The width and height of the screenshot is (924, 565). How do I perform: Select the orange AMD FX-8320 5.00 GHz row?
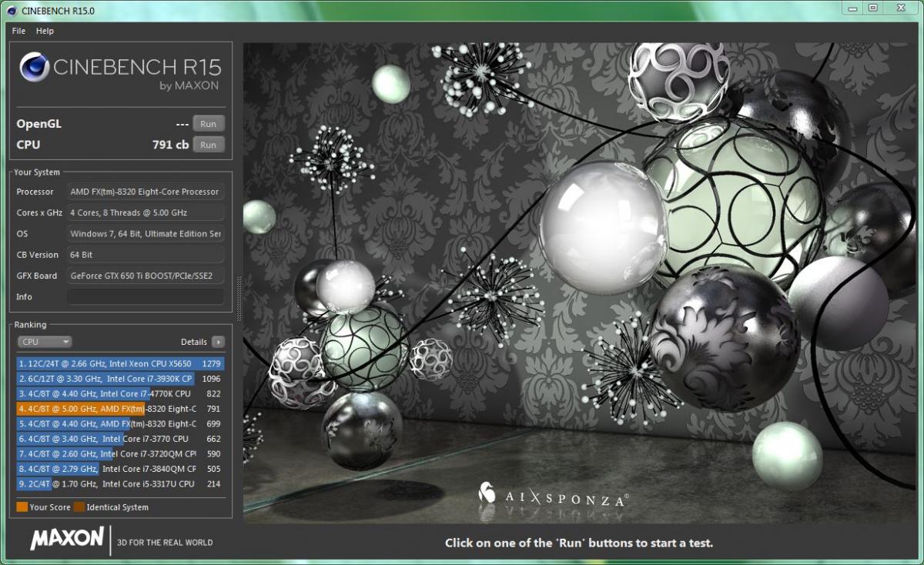coord(120,409)
